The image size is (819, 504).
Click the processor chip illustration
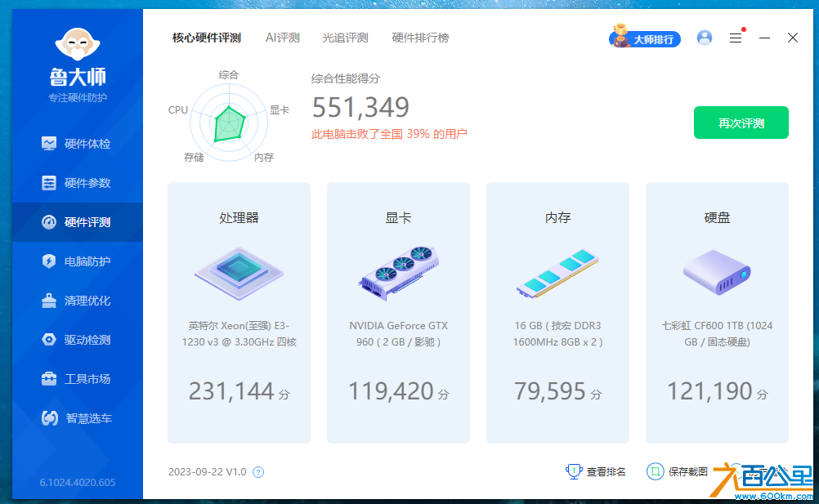click(x=239, y=273)
